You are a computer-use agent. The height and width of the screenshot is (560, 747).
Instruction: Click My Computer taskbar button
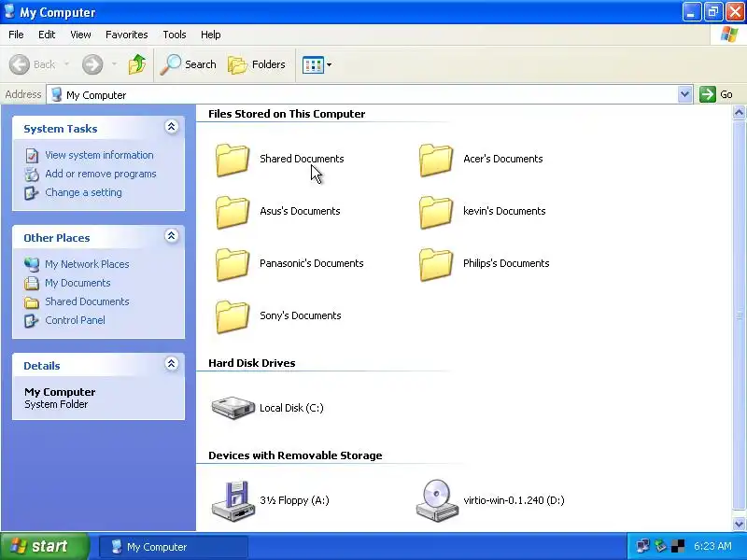174,547
